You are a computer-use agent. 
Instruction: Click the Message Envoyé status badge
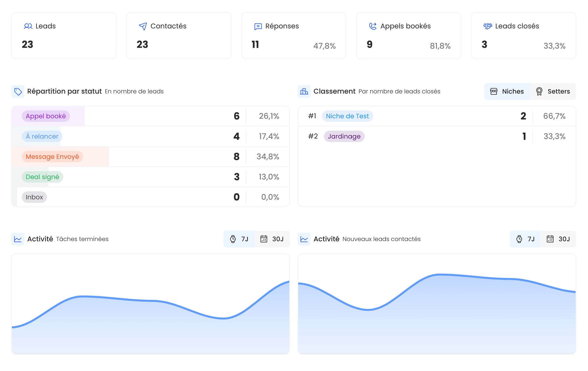tap(52, 157)
